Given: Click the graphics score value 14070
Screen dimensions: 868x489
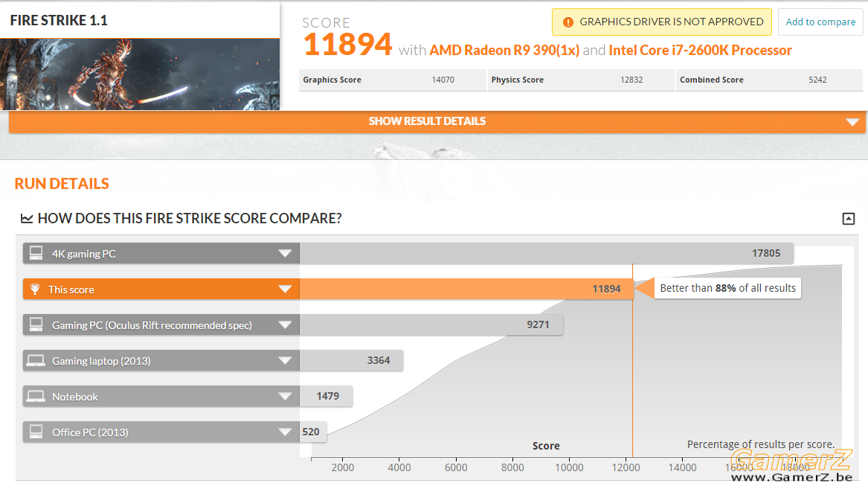Looking at the screenshot, I should tap(443, 80).
